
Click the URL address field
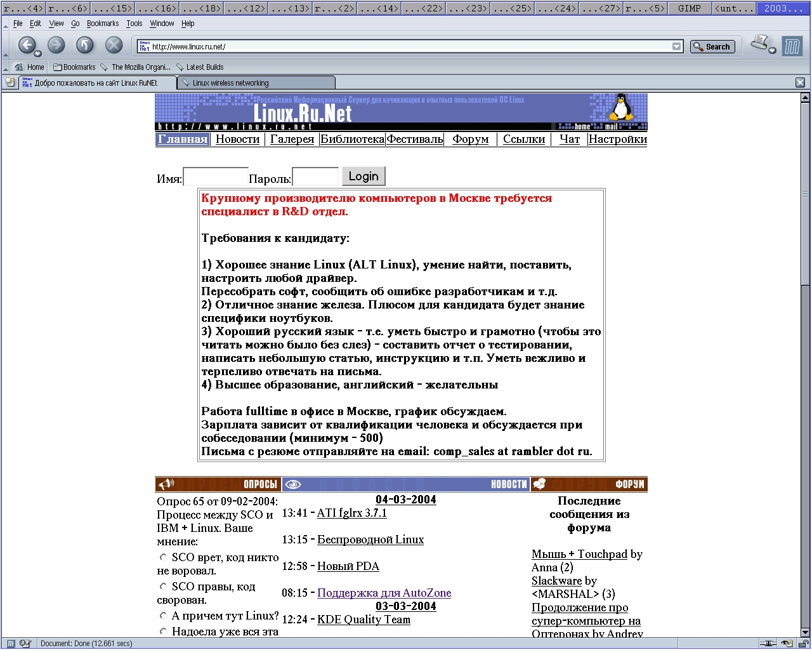(411, 46)
